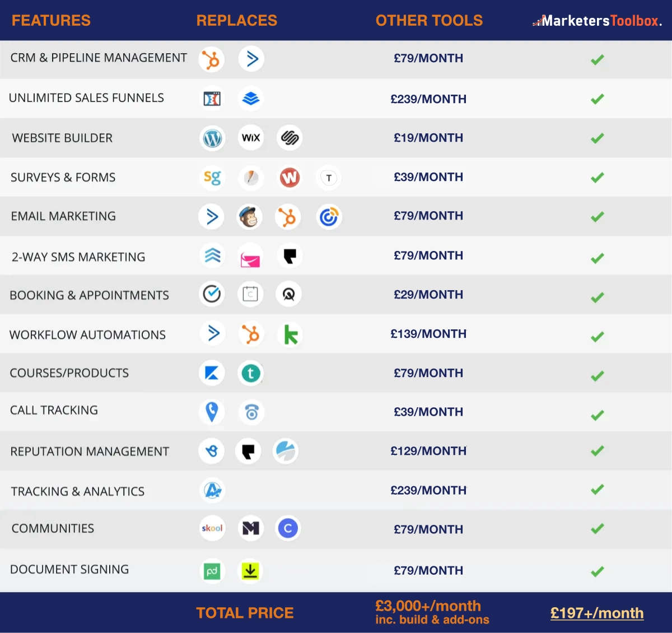Screen dimensions: 672x633
Task: Open the £197+/month pricing link
Action: [597, 613]
